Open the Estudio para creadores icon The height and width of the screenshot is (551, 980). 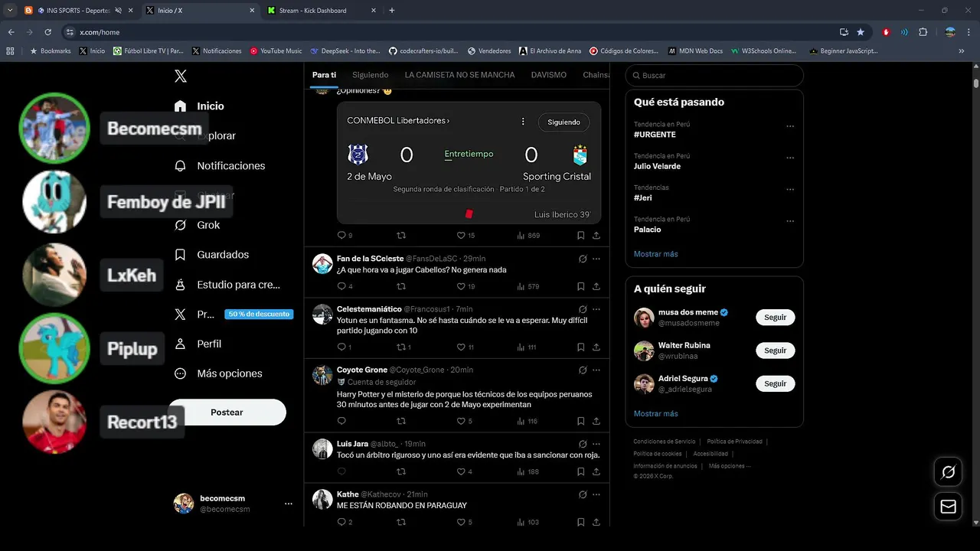181,285
